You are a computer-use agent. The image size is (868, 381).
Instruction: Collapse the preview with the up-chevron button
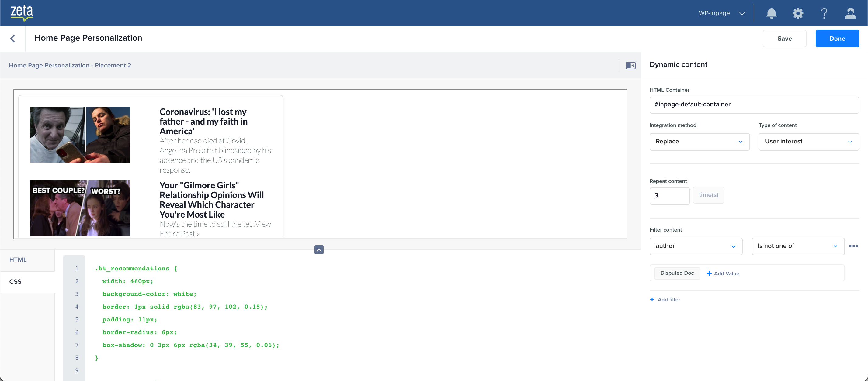[319, 249]
